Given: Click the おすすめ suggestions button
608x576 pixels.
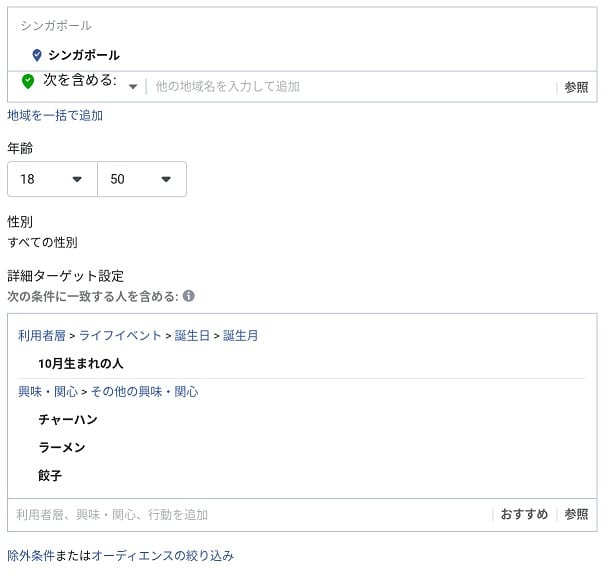Looking at the screenshot, I should pyautogui.click(x=524, y=514).
